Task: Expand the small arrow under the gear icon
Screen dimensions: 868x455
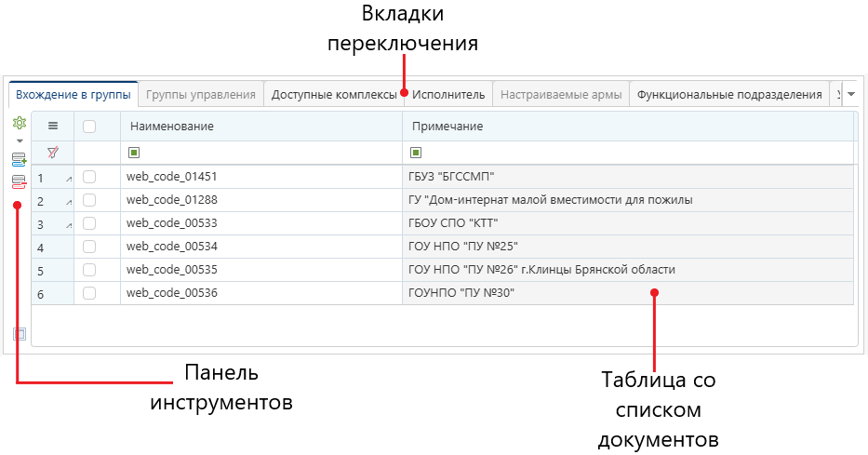Action: (20, 141)
